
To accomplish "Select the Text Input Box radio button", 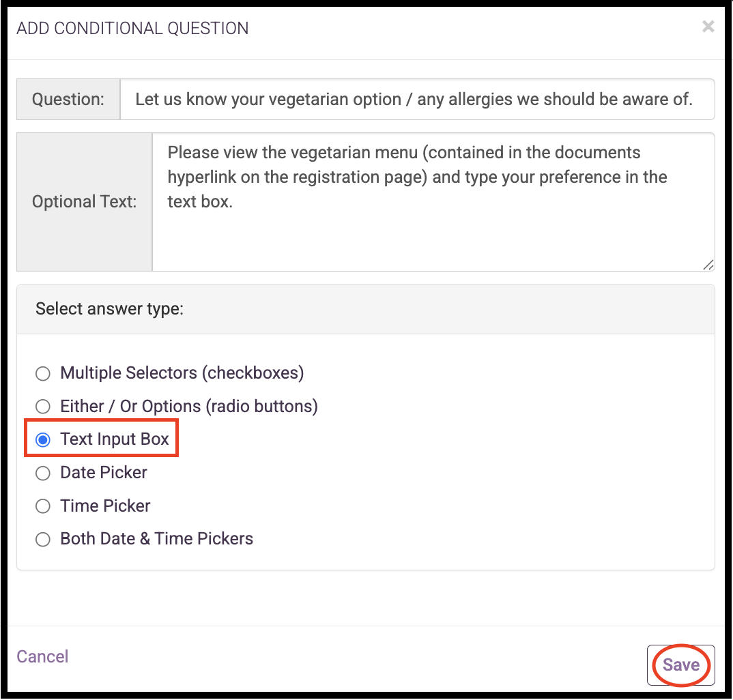I will click(x=43, y=440).
